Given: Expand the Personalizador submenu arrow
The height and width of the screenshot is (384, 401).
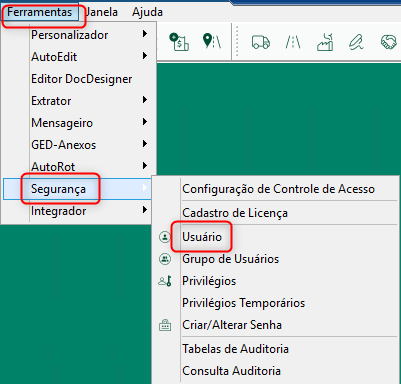Looking at the screenshot, I should click(145, 34).
